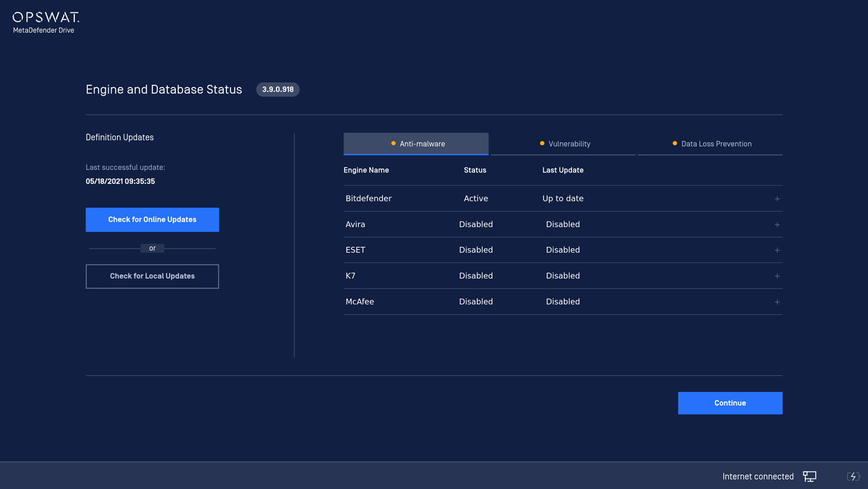This screenshot has height=489, width=868.
Task: Click Check for Local Updates button
Action: tap(152, 276)
